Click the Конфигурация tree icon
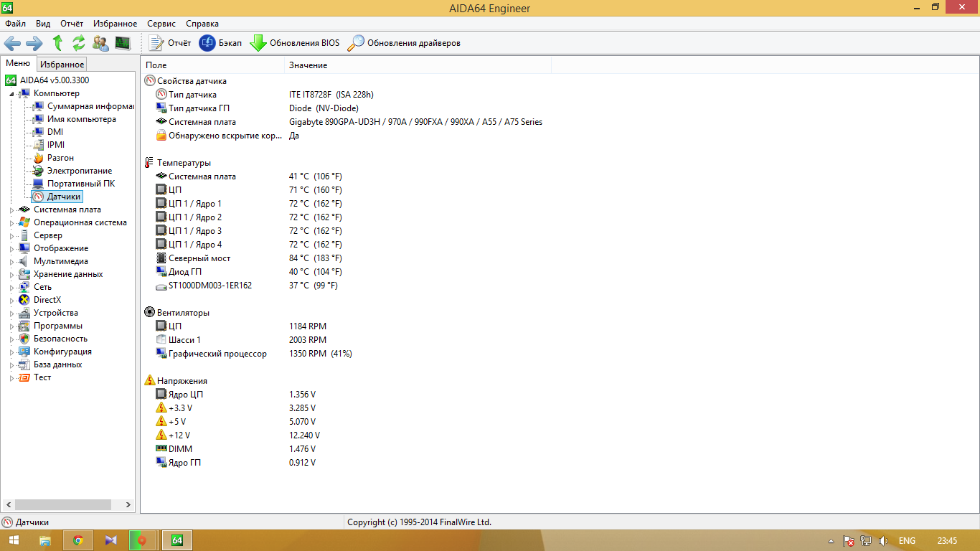Screen dimensions: 980x551 [x=24, y=352]
